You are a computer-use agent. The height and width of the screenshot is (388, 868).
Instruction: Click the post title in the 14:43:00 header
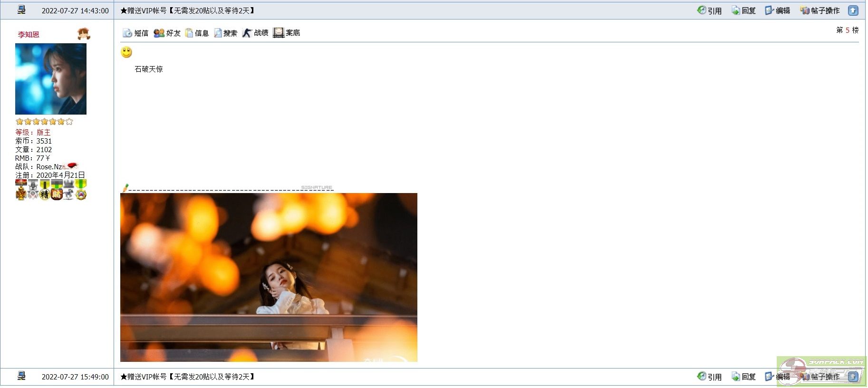[x=187, y=10]
